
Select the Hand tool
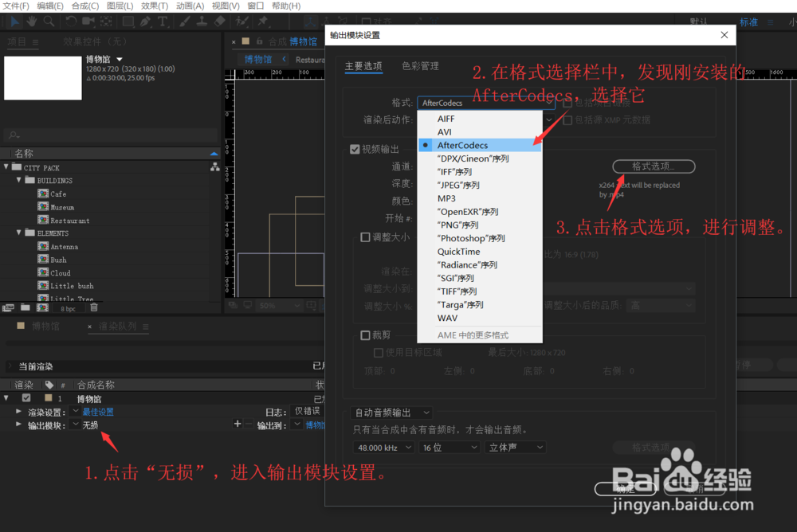32,22
